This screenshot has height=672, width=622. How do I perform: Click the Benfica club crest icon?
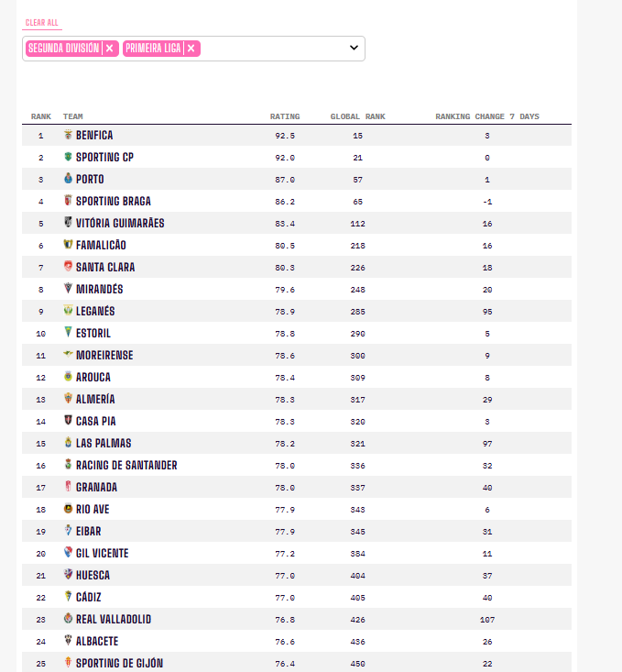68,135
